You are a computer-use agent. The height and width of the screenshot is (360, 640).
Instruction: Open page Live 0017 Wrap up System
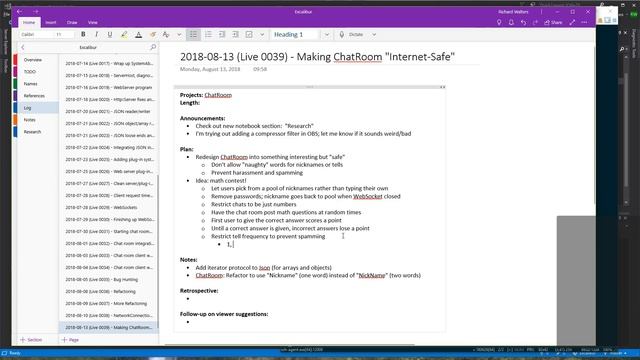point(109,64)
